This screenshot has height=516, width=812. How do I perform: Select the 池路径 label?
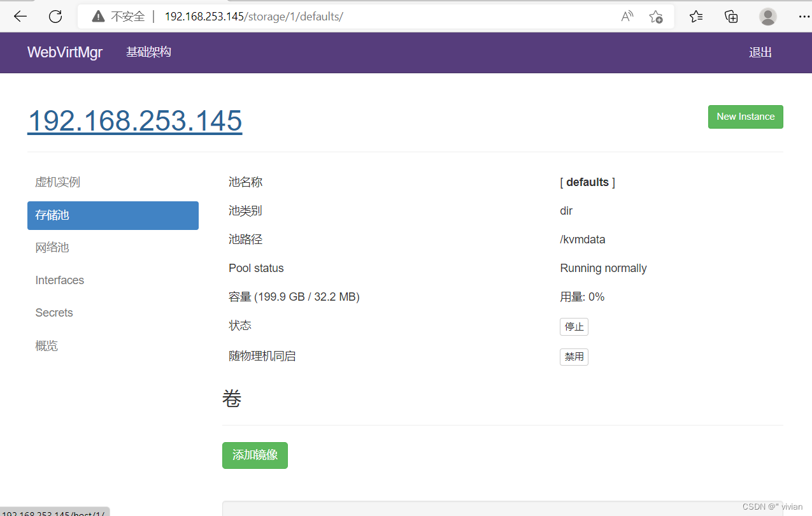pyautogui.click(x=245, y=240)
